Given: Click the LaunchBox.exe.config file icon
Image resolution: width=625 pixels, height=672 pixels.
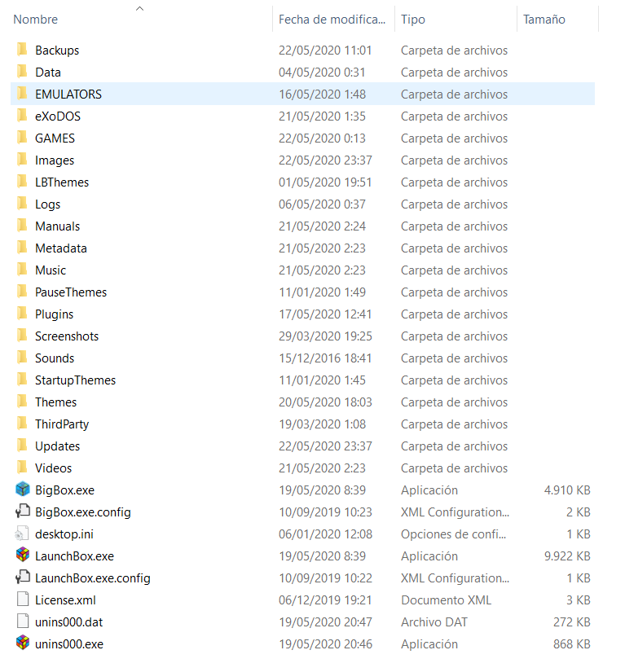Looking at the screenshot, I should click(23, 577).
